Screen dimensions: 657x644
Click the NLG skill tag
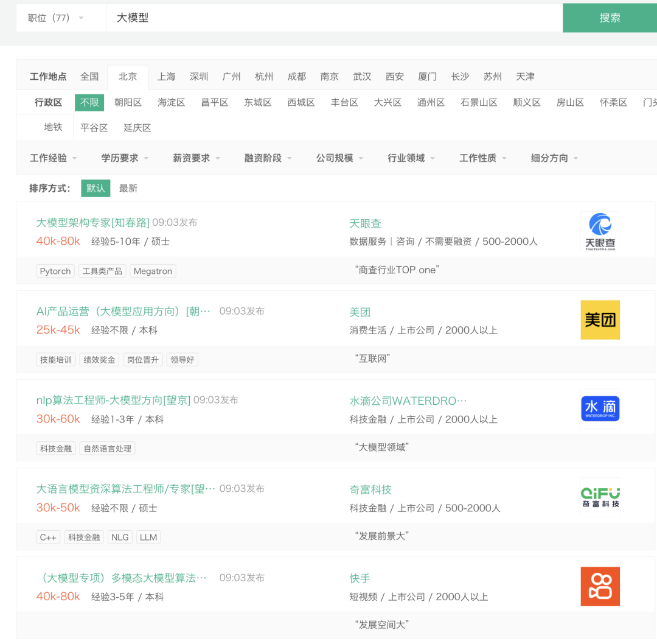tap(120, 537)
